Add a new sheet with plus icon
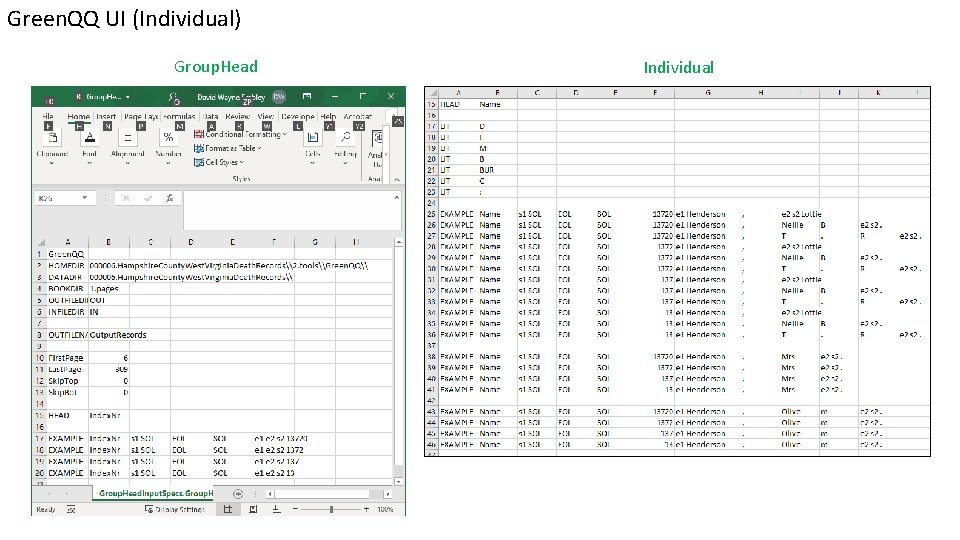The height and width of the screenshot is (540, 960). (238, 494)
